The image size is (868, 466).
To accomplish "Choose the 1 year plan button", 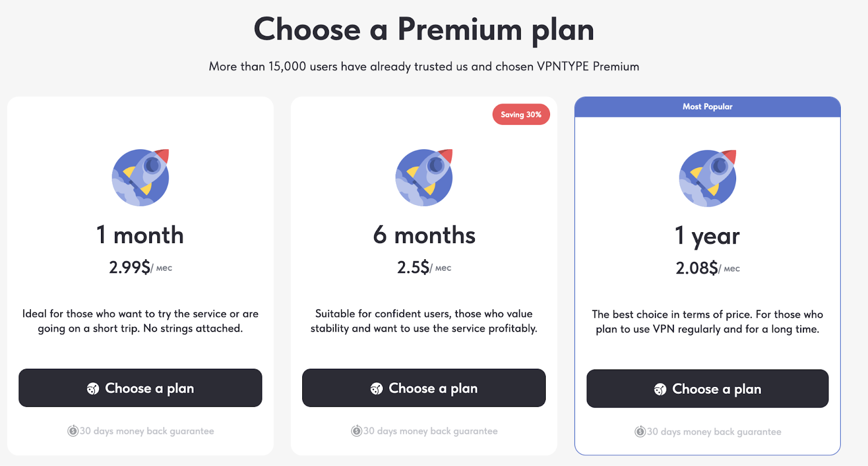I will 707,388.
